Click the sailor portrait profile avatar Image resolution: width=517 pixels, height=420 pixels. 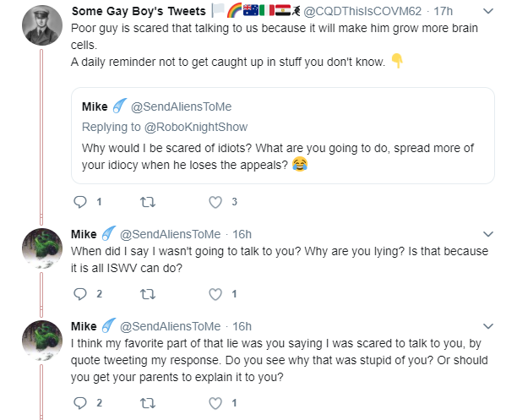tap(42, 25)
